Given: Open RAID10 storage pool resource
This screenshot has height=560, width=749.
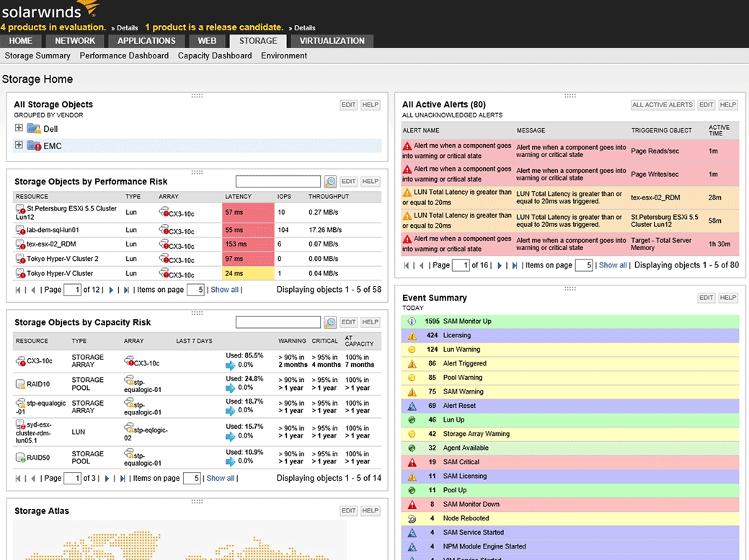Looking at the screenshot, I should pyautogui.click(x=38, y=384).
